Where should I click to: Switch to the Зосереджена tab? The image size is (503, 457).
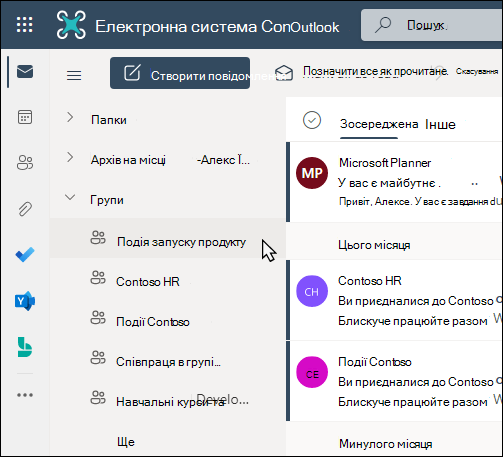379,124
